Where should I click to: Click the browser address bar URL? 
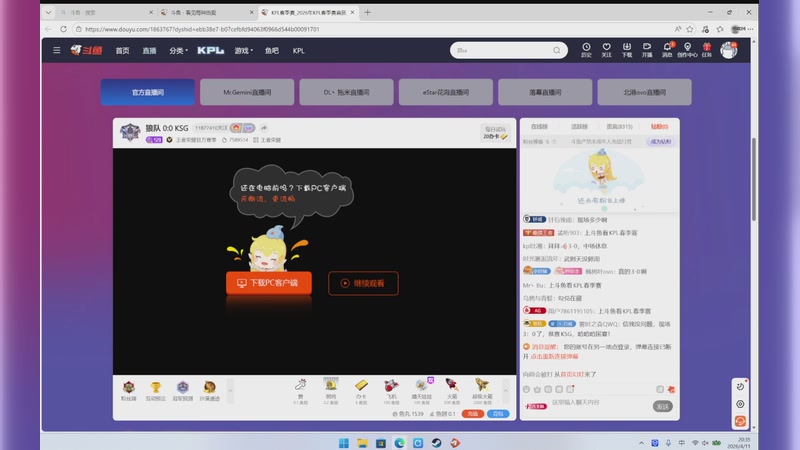click(x=202, y=29)
